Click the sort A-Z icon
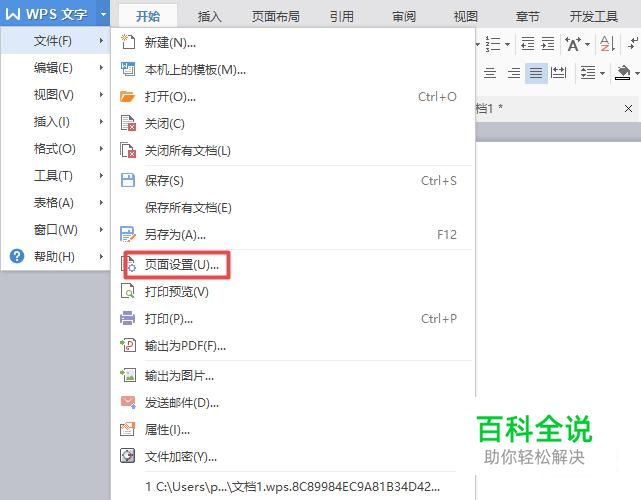Screen dimensions: 641x500 [607, 43]
